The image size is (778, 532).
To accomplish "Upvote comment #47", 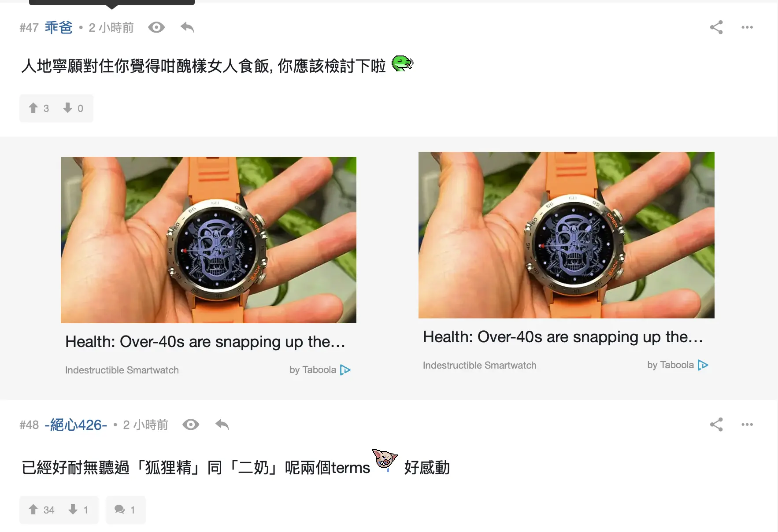I will click(x=39, y=108).
